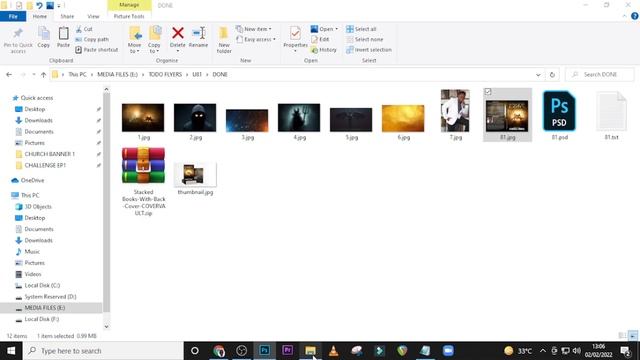Open recent locations dropdown arrow

click(x=33, y=75)
